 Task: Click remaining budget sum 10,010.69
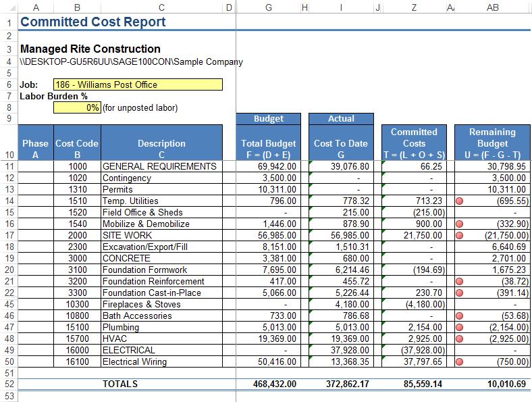(x=492, y=384)
